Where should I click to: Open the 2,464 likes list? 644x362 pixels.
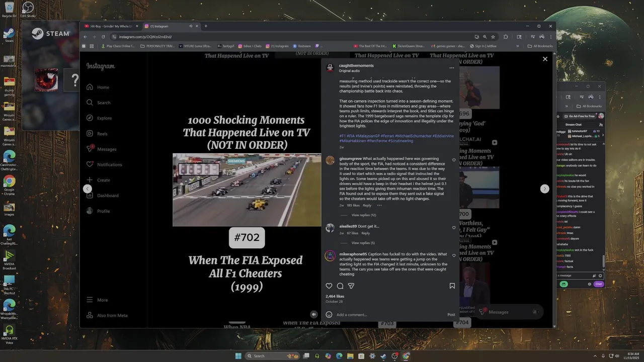[x=335, y=296]
